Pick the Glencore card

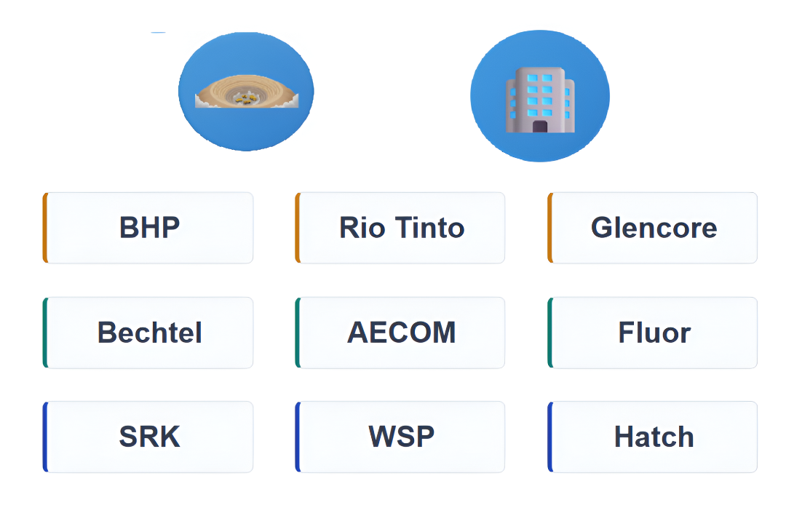(654, 228)
